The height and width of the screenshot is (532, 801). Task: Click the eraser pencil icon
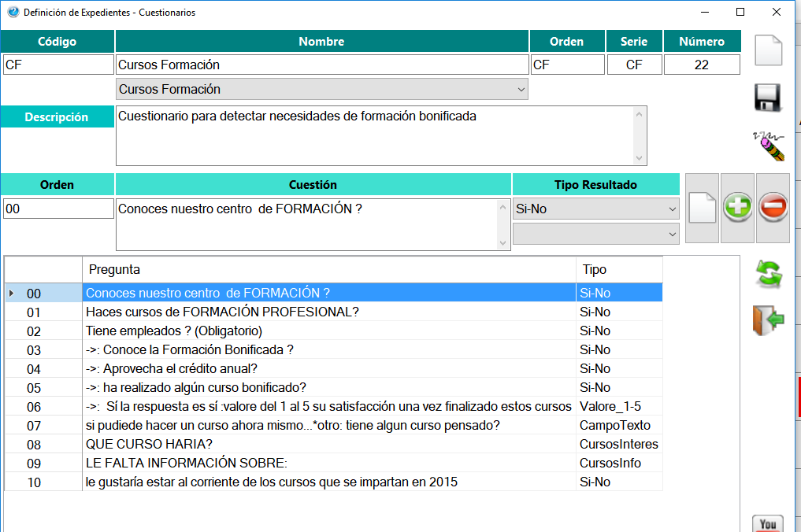[x=769, y=146]
